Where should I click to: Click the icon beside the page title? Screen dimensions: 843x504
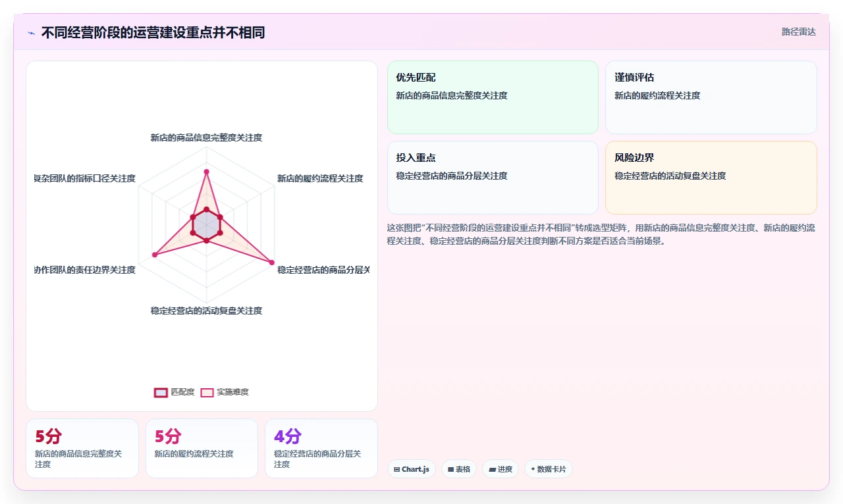coord(31,33)
